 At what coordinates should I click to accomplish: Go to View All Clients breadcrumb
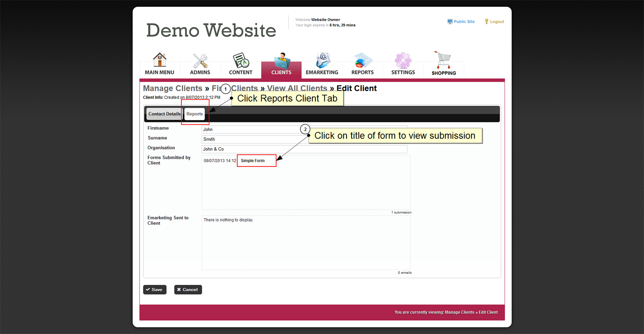tap(297, 89)
